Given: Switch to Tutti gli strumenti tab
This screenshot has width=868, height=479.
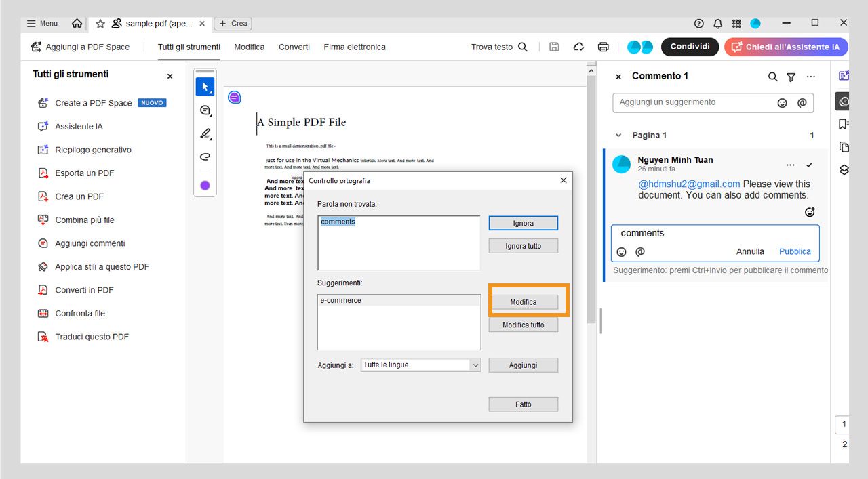Looking at the screenshot, I should tap(189, 47).
